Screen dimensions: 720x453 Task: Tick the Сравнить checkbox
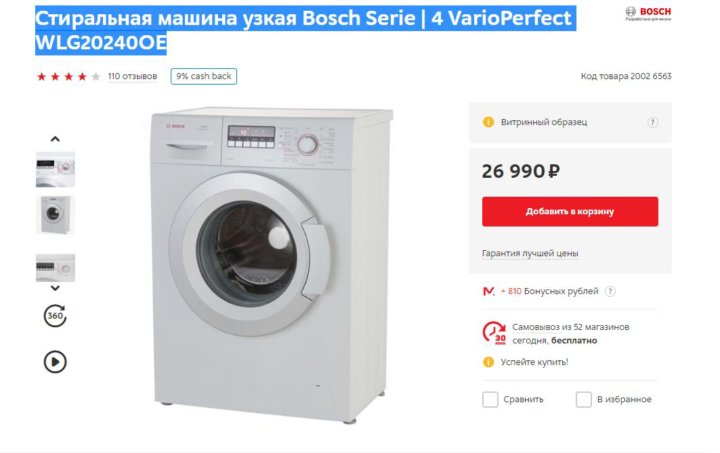(x=490, y=399)
